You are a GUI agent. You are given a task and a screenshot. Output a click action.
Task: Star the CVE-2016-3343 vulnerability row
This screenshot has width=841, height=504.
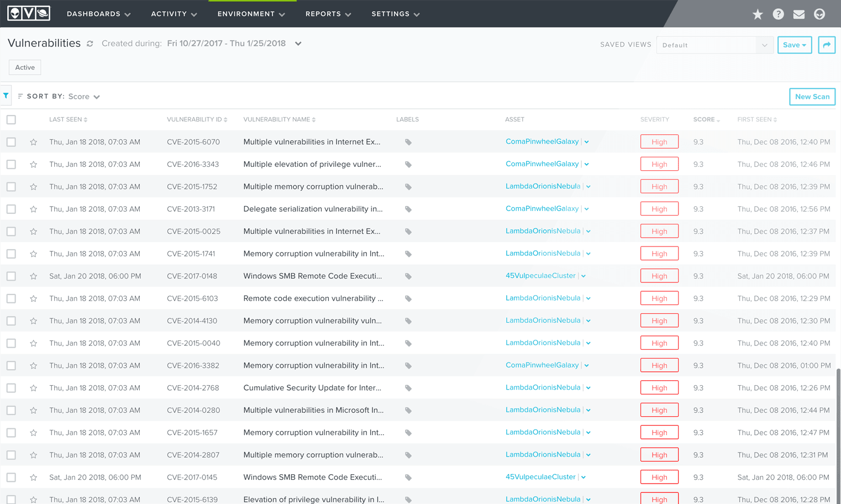click(33, 164)
